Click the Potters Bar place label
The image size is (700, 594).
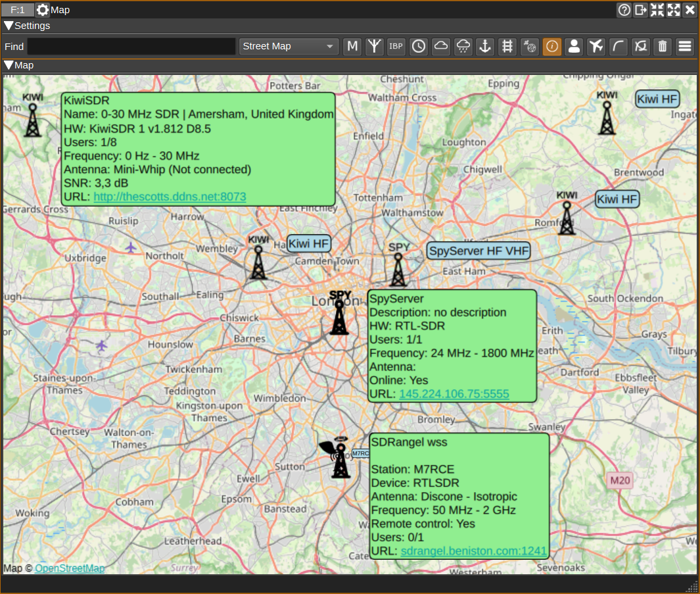[294, 86]
